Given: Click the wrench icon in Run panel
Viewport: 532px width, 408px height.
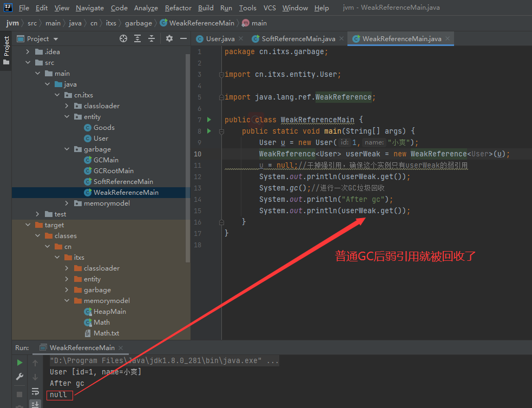Looking at the screenshot, I should pyautogui.click(x=19, y=377).
